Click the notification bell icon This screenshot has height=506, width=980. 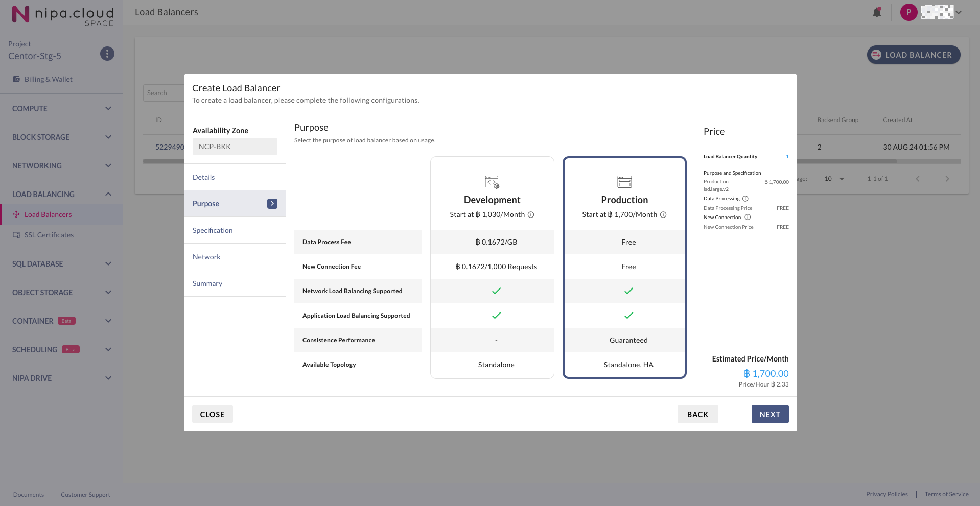(877, 12)
